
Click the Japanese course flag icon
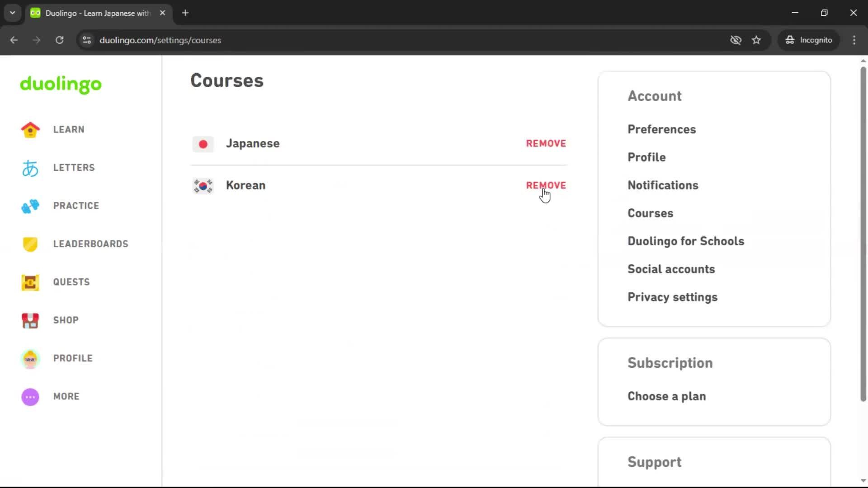pyautogui.click(x=203, y=144)
